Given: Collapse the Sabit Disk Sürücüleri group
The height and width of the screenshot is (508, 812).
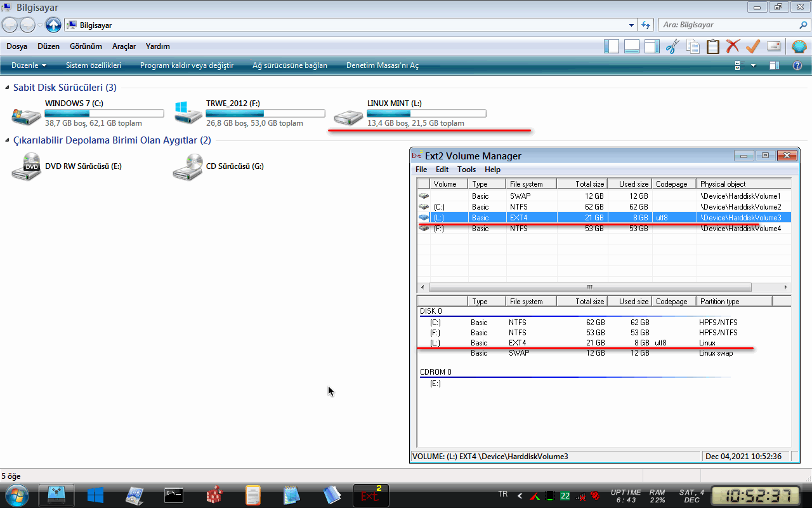Looking at the screenshot, I should tap(8, 88).
